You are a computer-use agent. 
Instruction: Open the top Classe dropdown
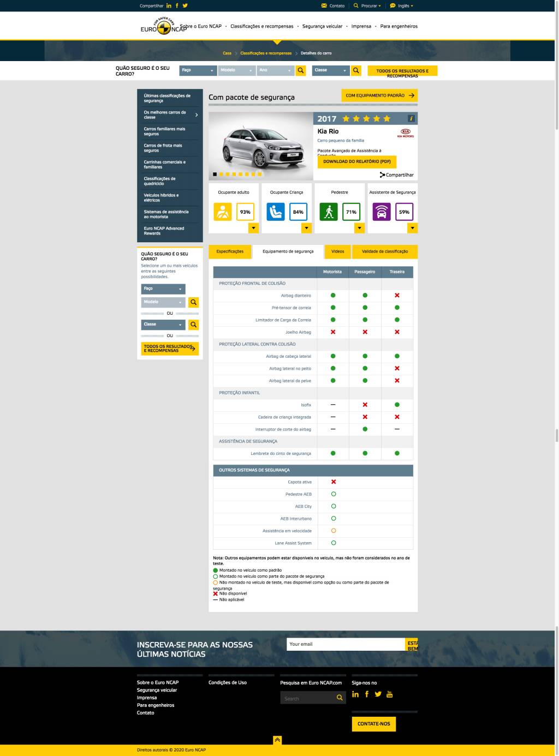[331, 70]
